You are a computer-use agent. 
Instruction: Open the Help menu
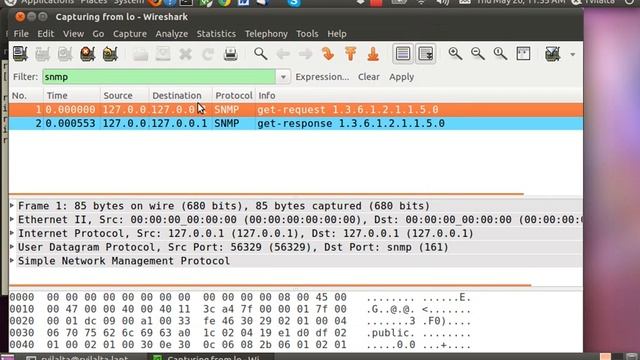click(337, 34)
